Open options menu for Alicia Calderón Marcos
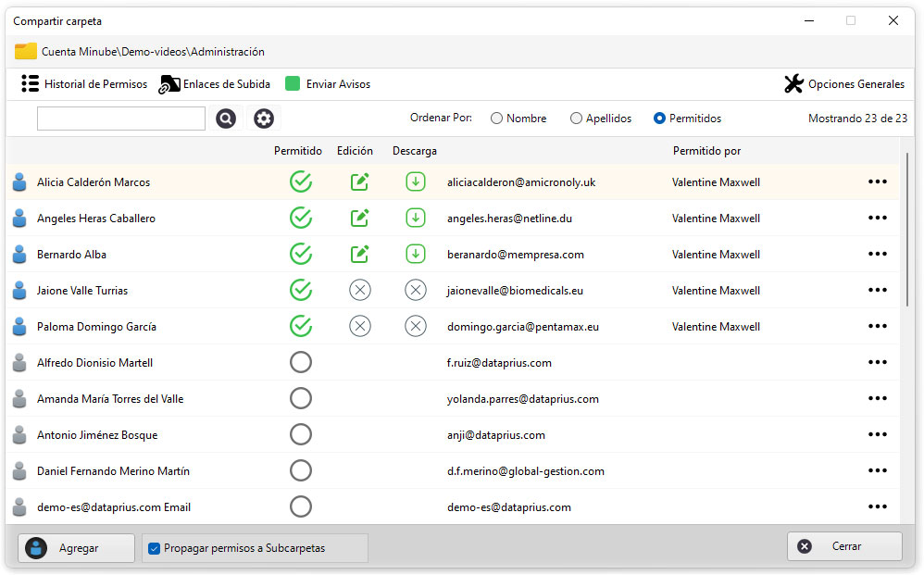 coord(878,181)
